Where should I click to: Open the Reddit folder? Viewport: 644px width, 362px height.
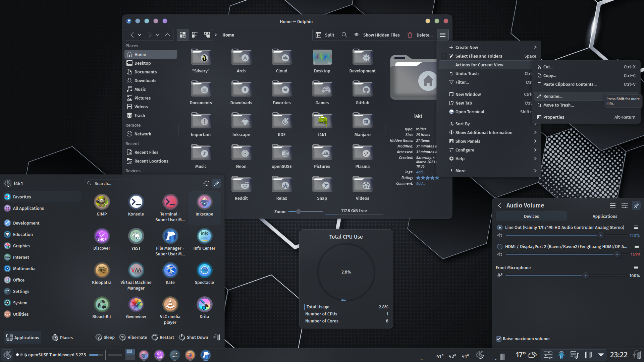(241, 188)
